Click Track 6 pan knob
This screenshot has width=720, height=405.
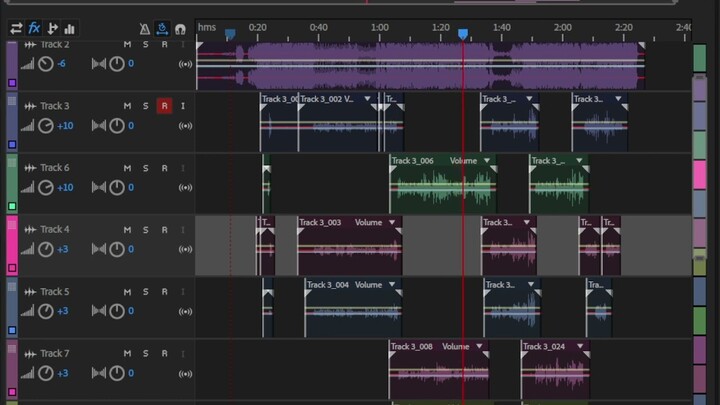(117, 187)
